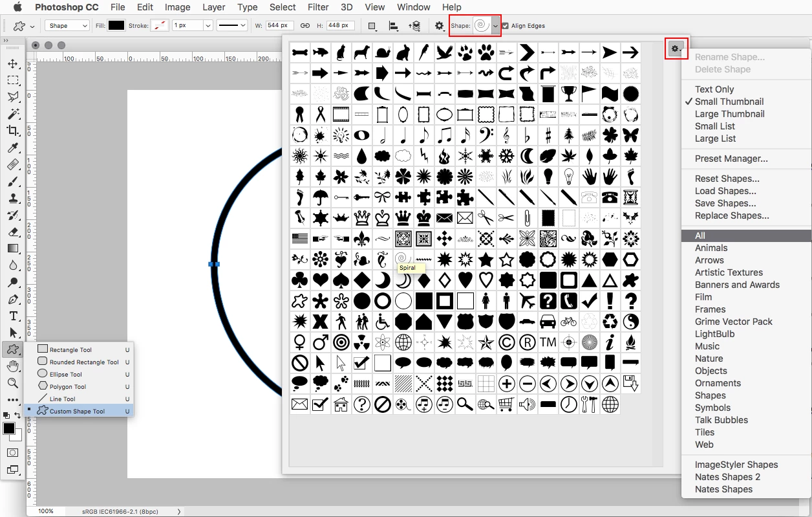
Task: Open the Apple menu
Action: [17, 7]
